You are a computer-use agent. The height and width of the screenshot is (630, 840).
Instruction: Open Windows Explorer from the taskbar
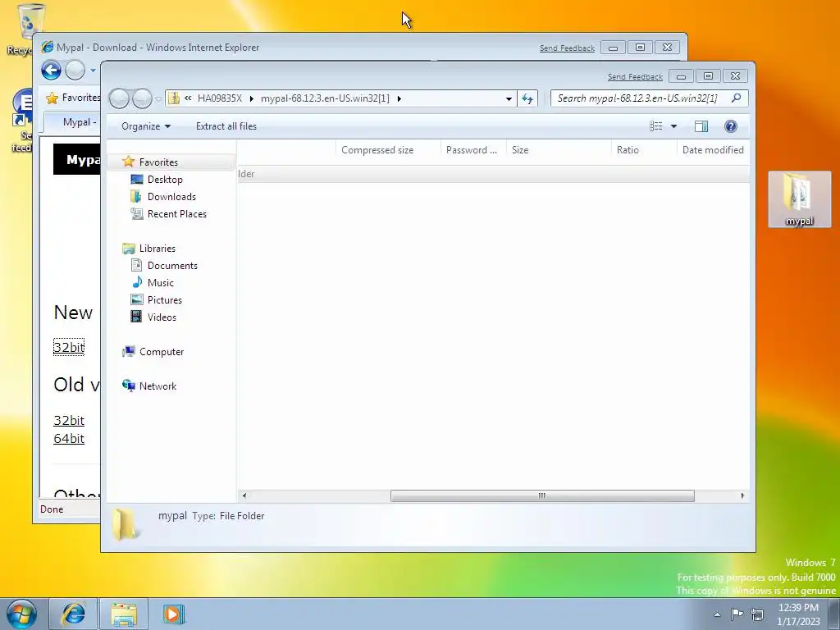[x=124, y=614]
